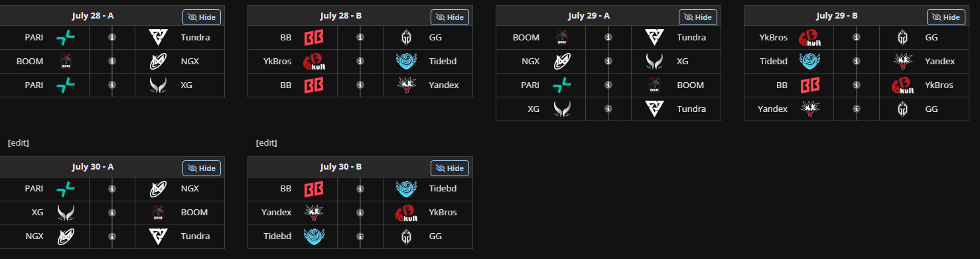Image resolution: width=980 pixels, height=259 pixels.
Task: Show match details for BB vs GG
Action: tap(360, 38)
